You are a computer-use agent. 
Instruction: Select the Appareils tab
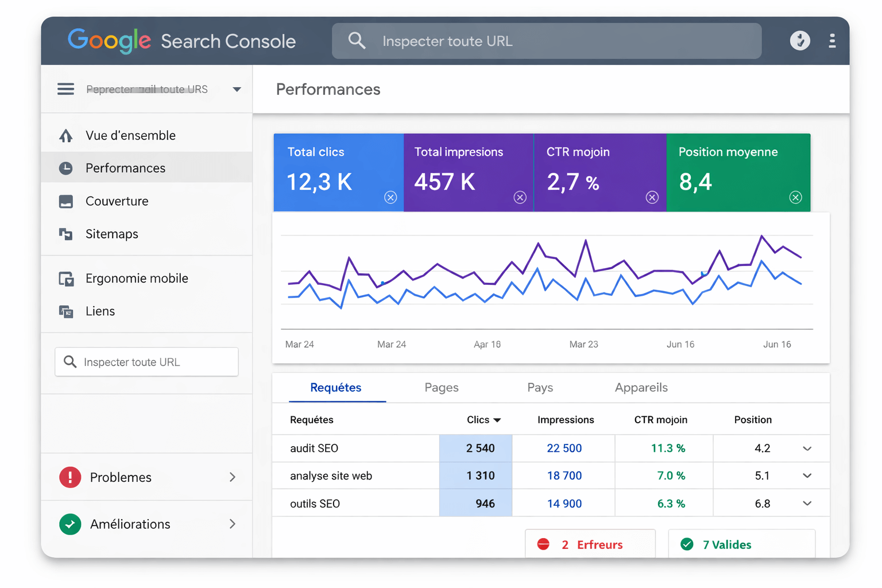point(641,388)
